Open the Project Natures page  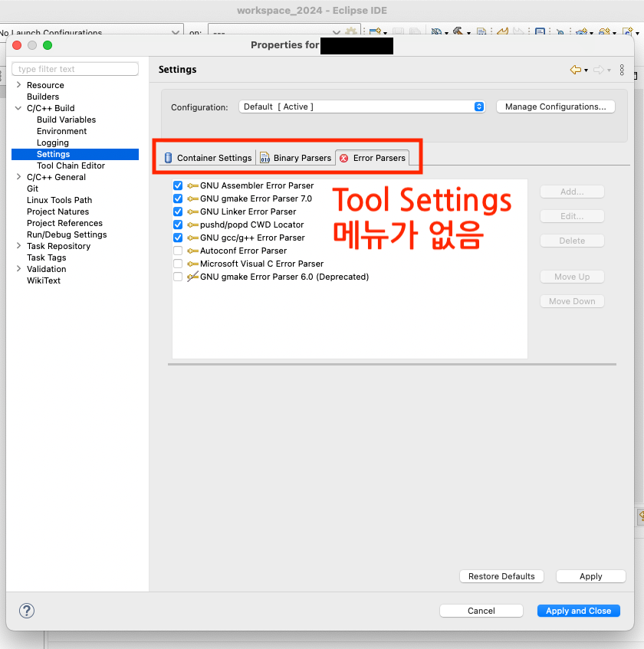pyautogui.click(x=58, y=211)
